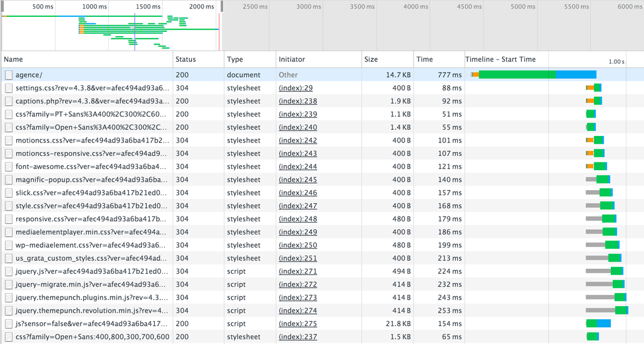Open the (index):246 initiator link
This screenshot has height=344, width=644.
coord(297,193)
